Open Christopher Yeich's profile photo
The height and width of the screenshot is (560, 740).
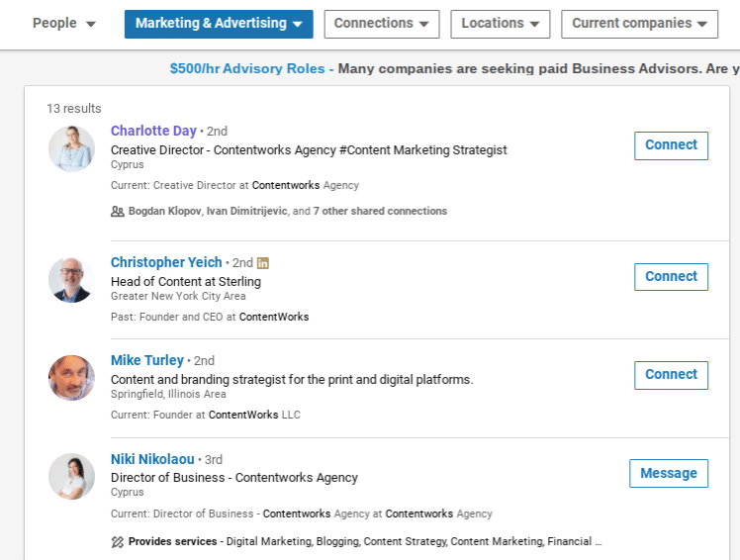coord(72,280)
